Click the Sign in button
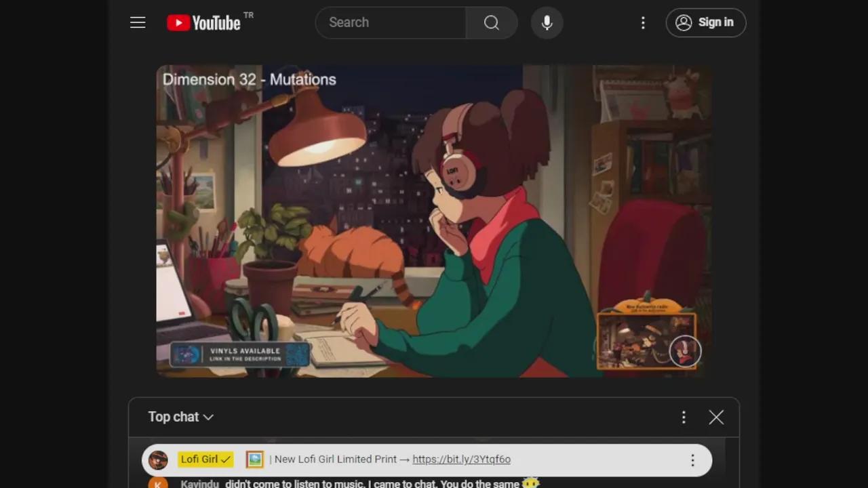 (705, 22)
